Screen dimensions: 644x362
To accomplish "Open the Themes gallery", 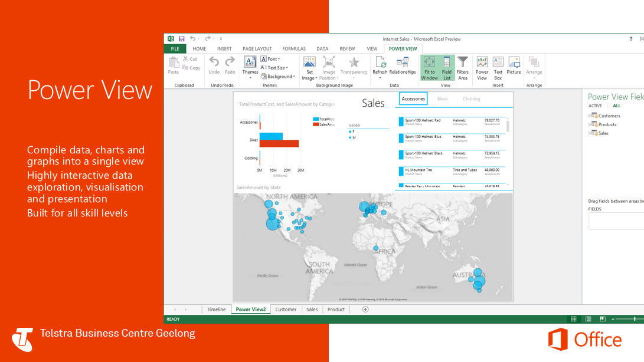I will coord(250,67).
